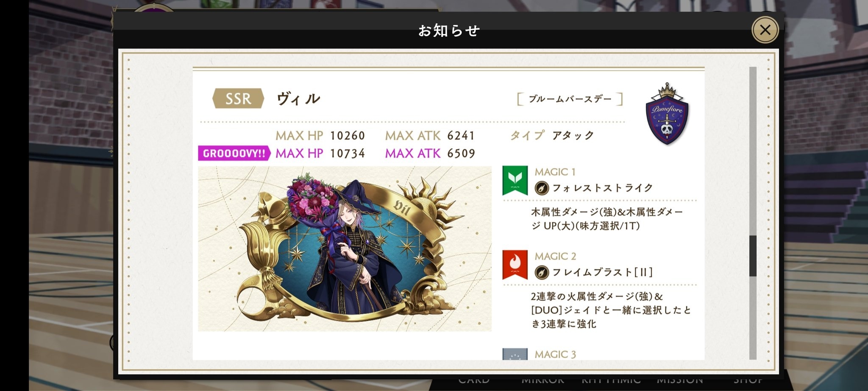
Task: Click the scrollbar track above the thumb
Action: point(753,151)
